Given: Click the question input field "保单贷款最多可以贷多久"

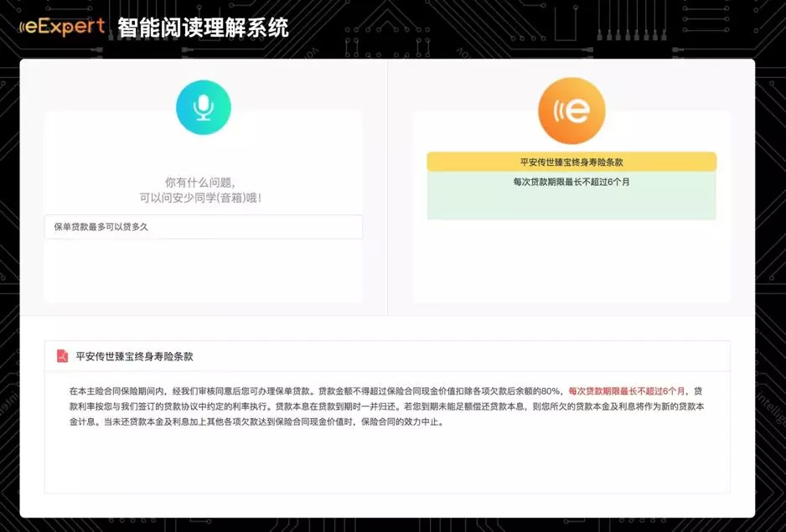Looking at the screenshot, I should point(204,227).
